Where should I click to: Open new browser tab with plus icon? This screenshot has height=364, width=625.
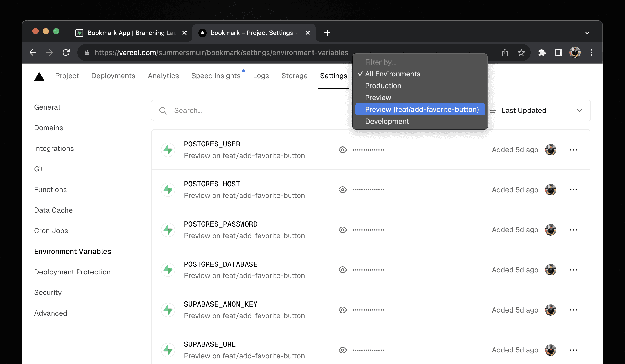(327, 33)
